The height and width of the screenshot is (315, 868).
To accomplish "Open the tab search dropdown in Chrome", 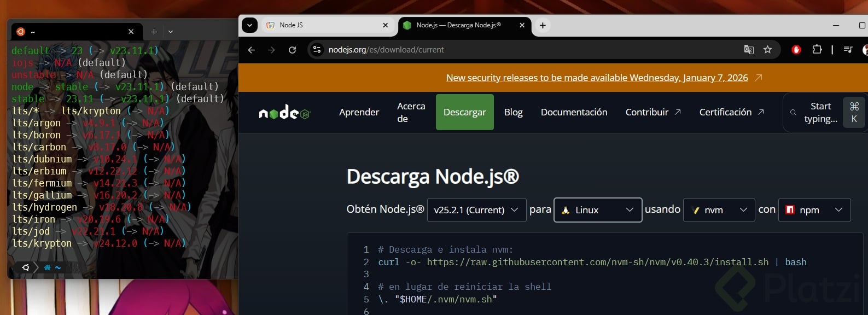I will pos(249,25).
